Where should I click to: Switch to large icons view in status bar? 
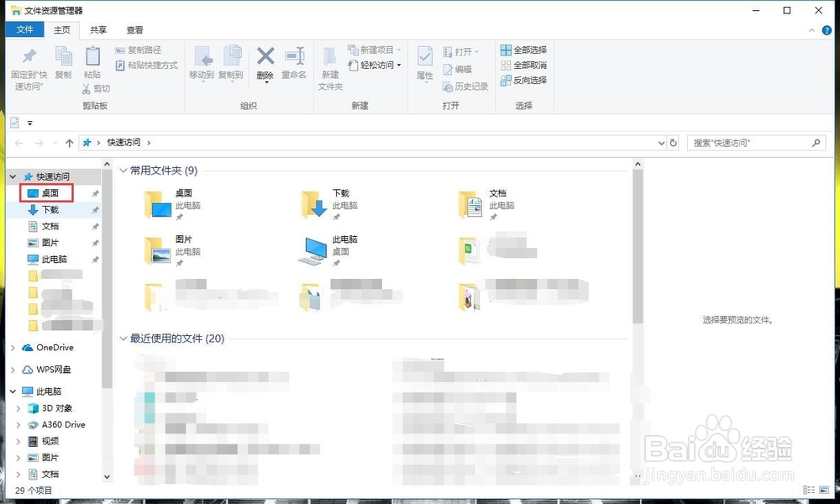point(824,490)
